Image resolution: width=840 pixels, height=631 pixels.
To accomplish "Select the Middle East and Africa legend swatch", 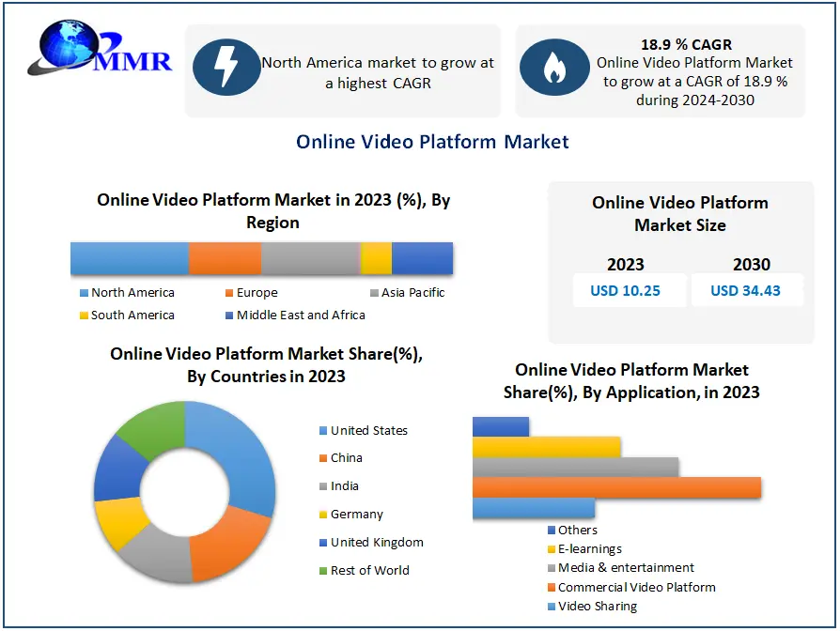I will click(229, 315).
